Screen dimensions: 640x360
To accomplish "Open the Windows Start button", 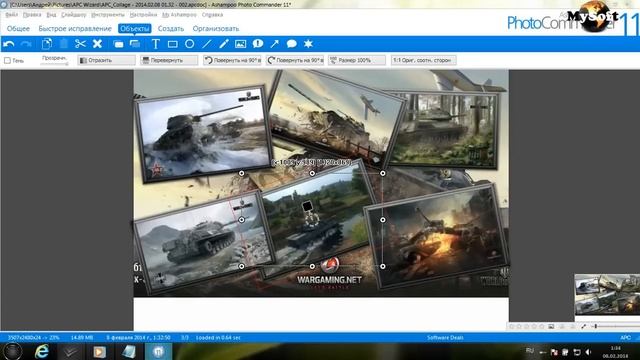I will click(x=13, y=351).
